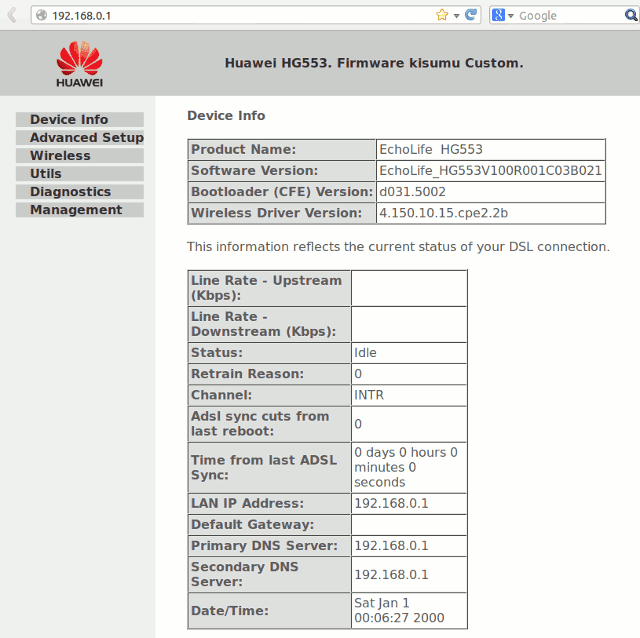
Task: Open search engine selector dropdown arrow
Action: point(511,16)
